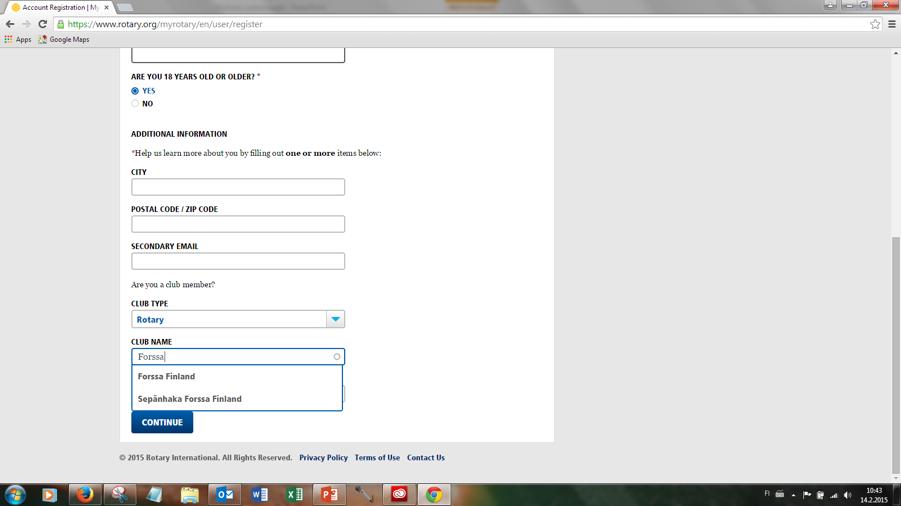Click the Club Name field containing Forssa
The image size is (901, 506).
click(238, 357)
